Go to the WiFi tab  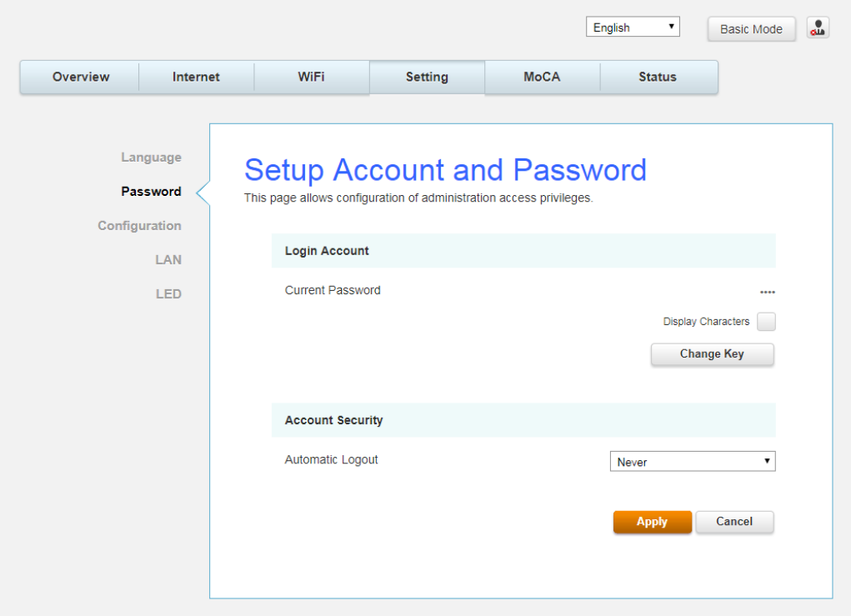[x=311, y=77]
